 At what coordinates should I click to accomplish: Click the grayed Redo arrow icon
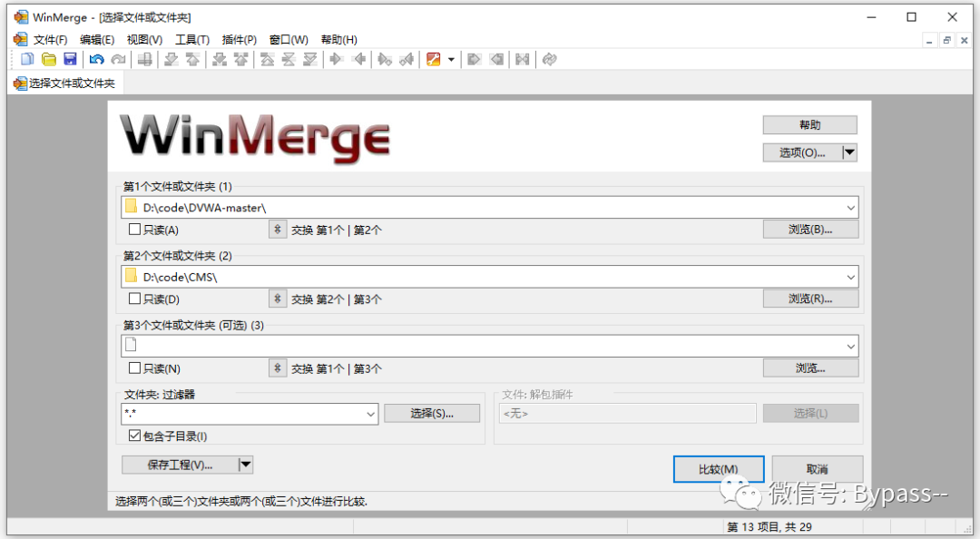[x=118, y=59]
